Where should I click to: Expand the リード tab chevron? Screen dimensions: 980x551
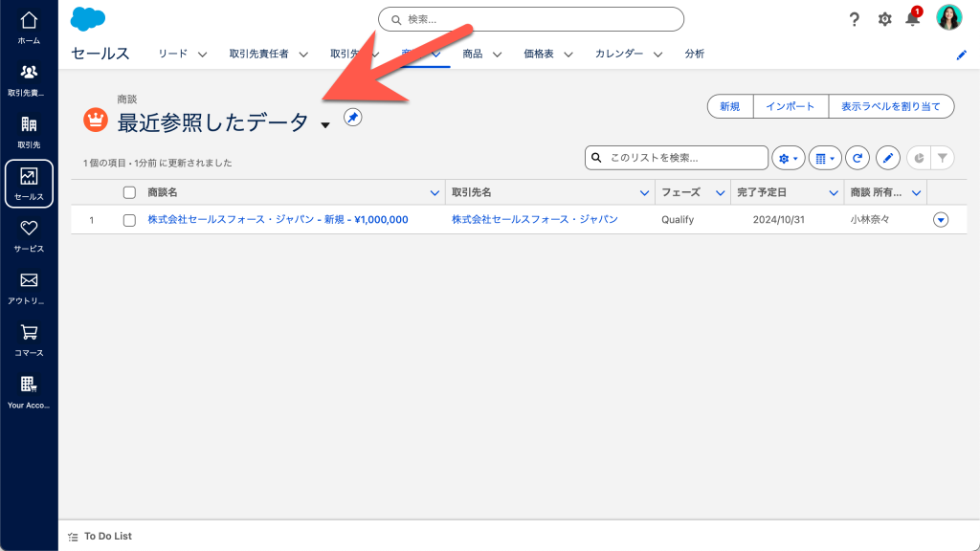[202, 55]
